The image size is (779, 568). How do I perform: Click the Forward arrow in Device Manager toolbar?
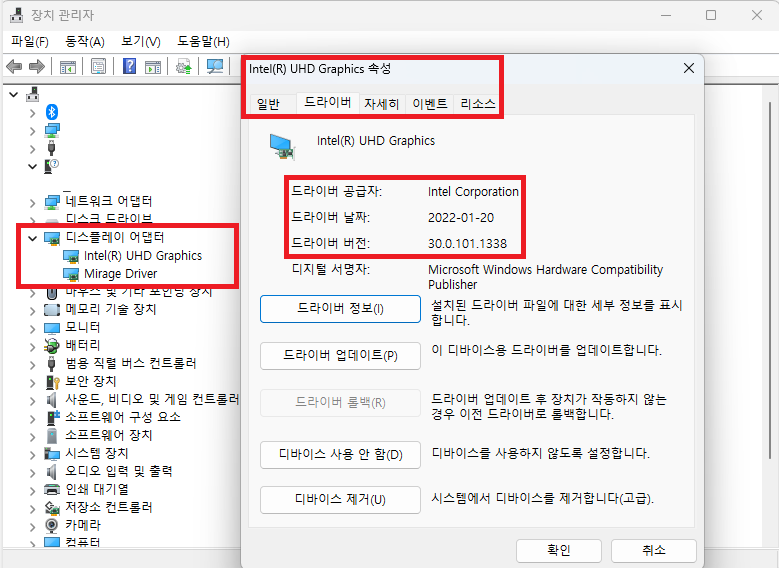[x=37, y=66]
